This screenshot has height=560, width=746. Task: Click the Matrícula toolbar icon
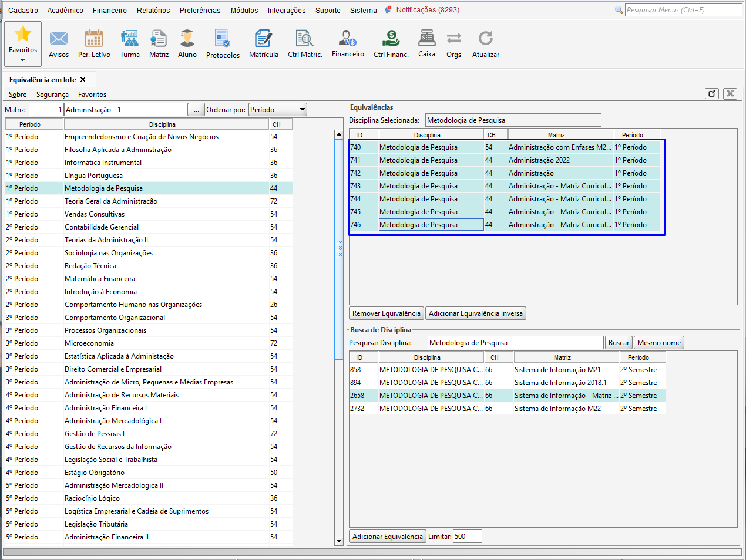pyautogui.click(x=263, y=39)
